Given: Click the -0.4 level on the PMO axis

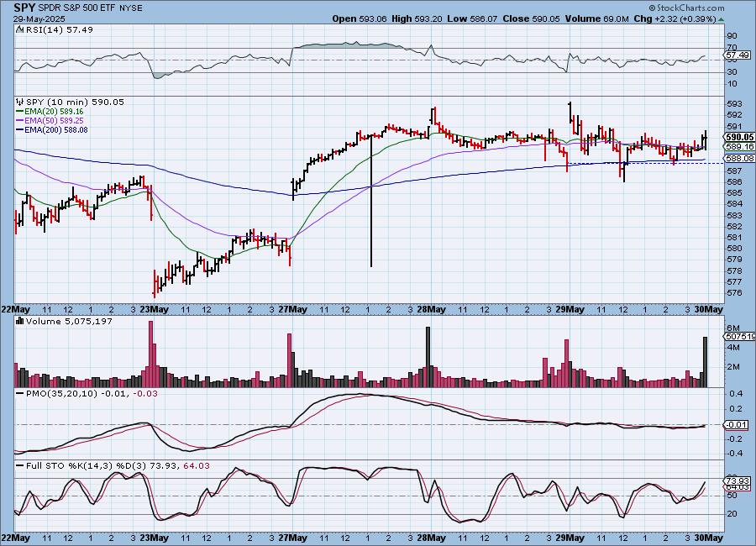Looking at the screenshot, I should pos(734,454).
